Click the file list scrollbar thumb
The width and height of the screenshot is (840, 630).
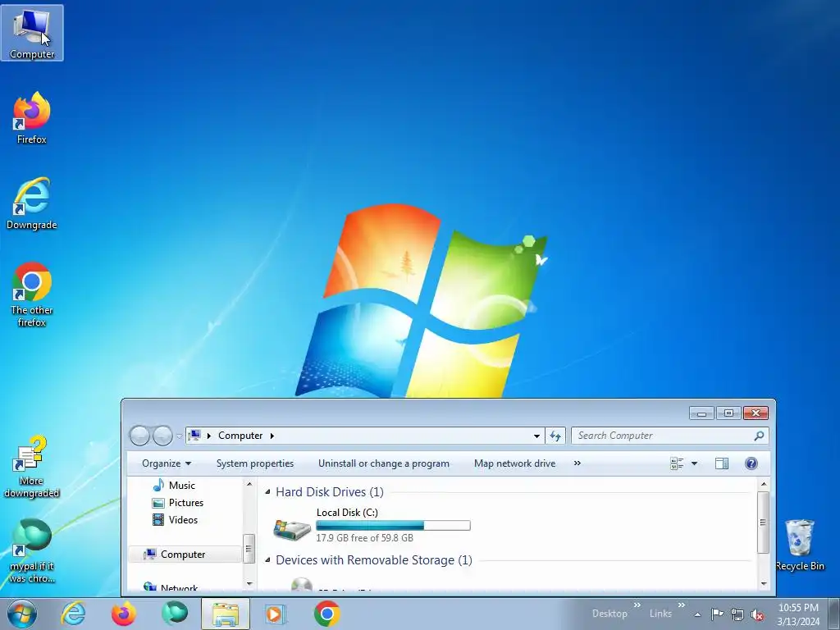pos(764,523)
